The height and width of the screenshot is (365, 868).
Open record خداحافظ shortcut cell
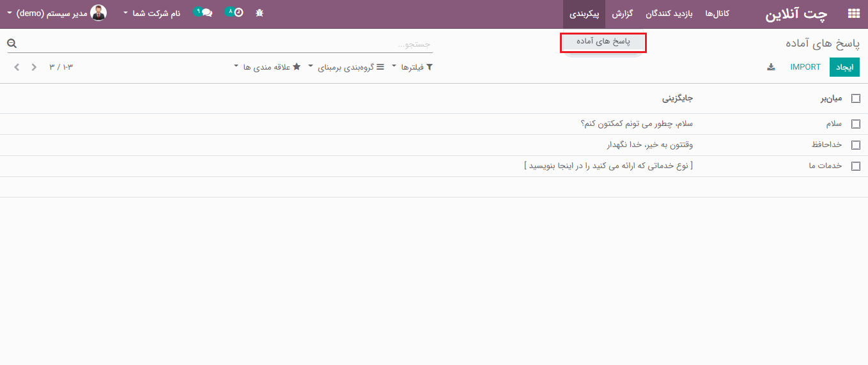tap(826, 145)
